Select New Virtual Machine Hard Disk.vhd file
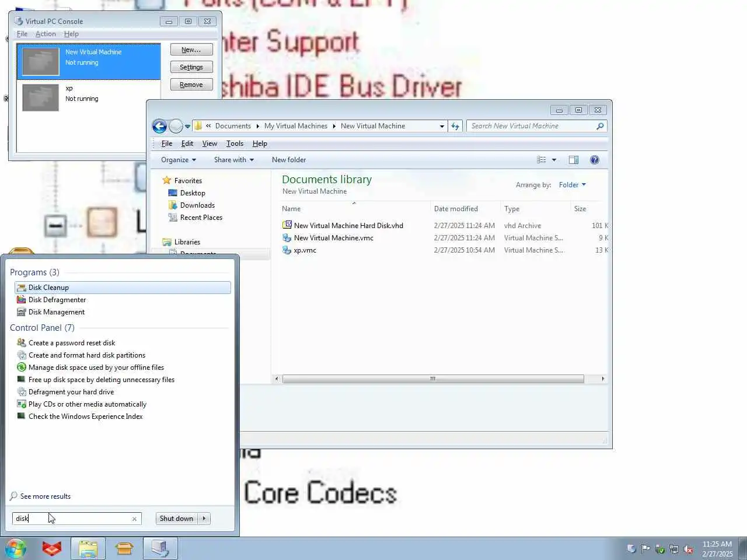 pos(348,226)
